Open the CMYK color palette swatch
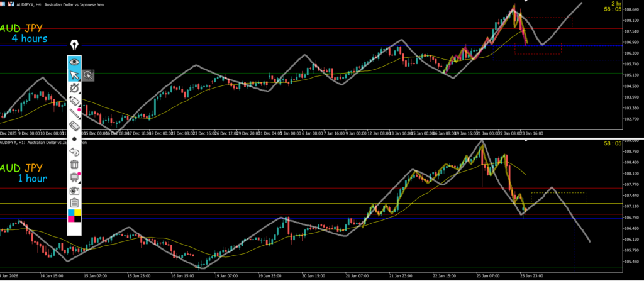644x281 pixels. point(74,216)
